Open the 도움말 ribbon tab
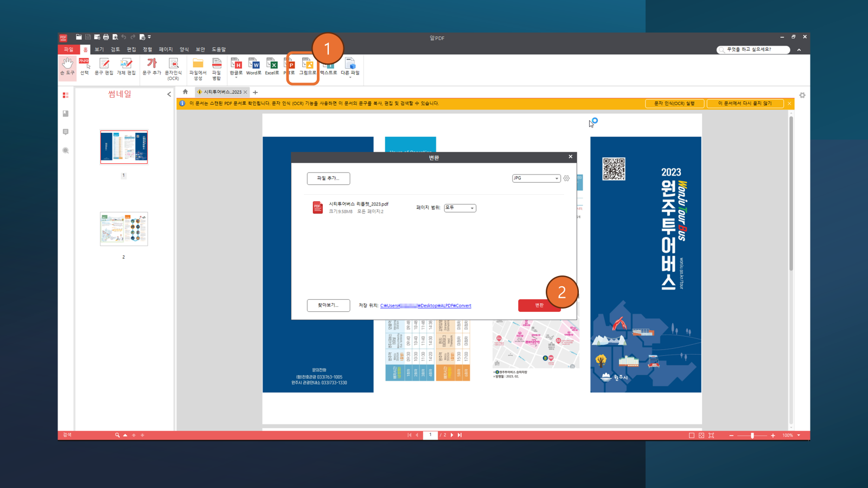 (x=219, y=49)
